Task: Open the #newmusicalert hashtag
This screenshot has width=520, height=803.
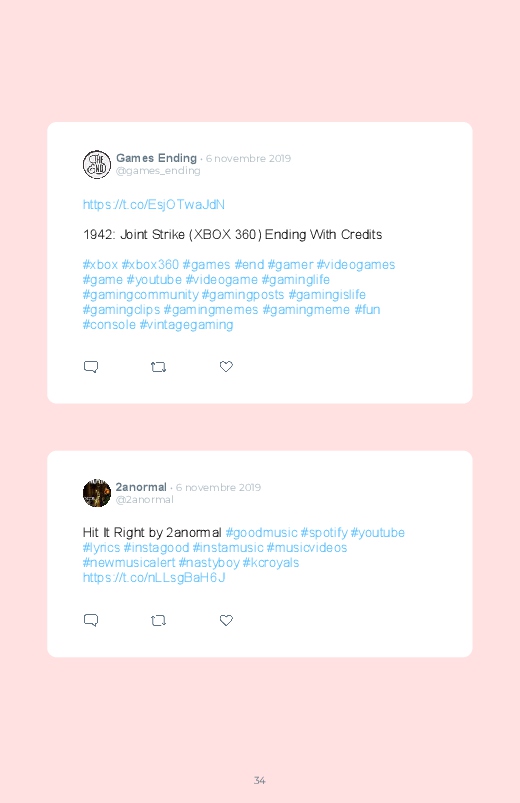Action: (129, 563)
